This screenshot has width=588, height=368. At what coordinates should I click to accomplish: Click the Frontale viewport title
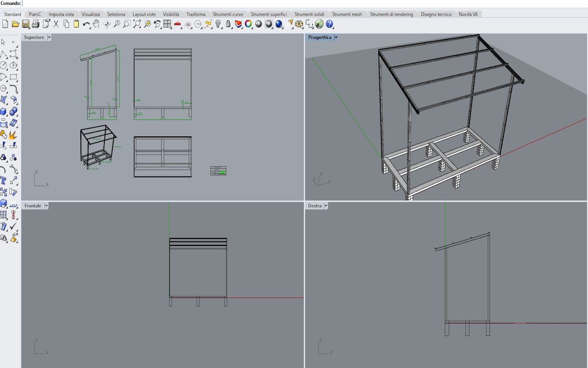[x=33, y=206]
